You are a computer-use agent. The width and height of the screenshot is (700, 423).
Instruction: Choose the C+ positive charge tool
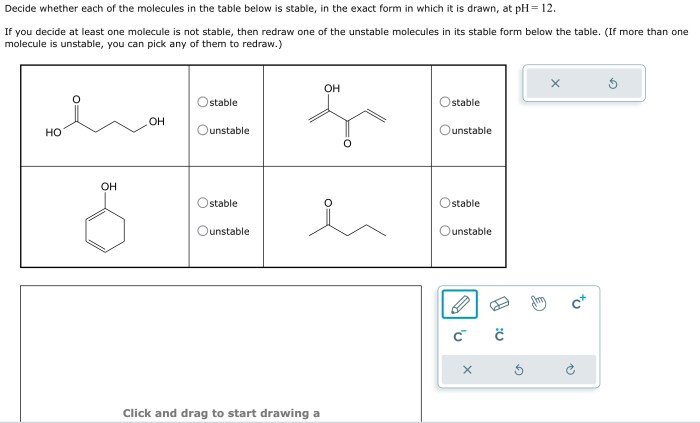[x=578, y=303]
